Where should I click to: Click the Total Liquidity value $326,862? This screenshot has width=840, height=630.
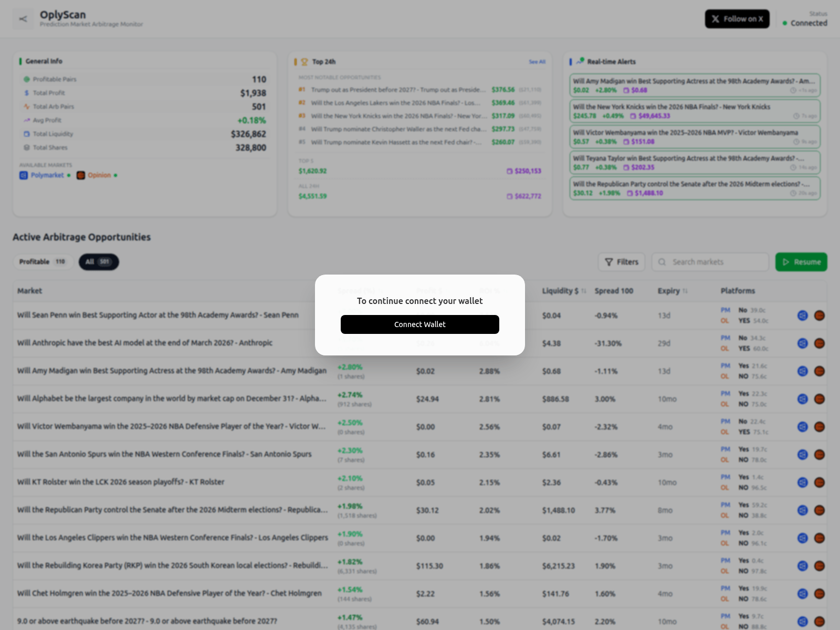[x=248, y=134]
